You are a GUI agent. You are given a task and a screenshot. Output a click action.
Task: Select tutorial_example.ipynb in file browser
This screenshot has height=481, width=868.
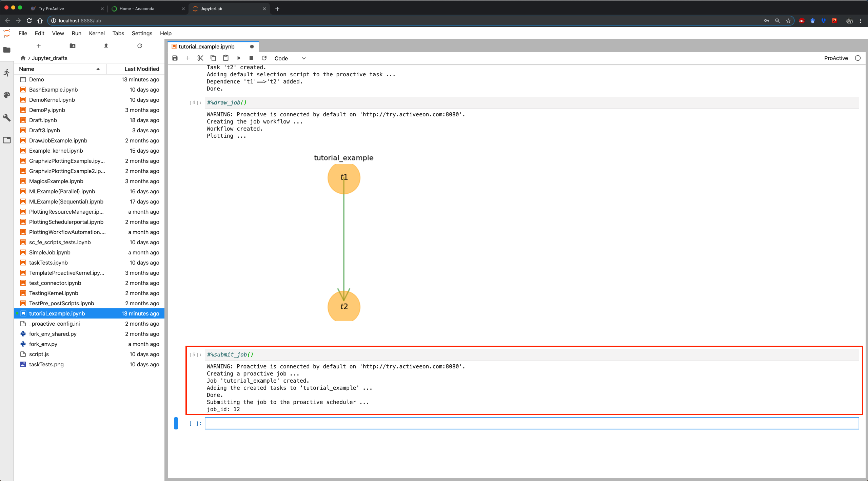point(90,313)
